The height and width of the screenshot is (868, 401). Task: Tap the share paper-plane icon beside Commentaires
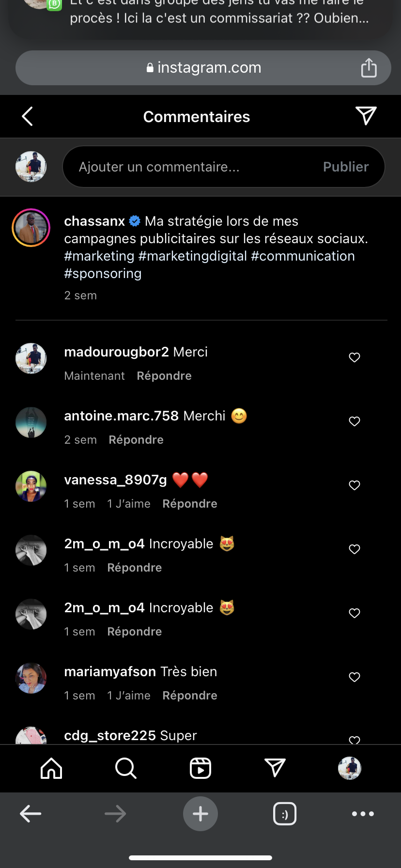tap(366, 116)
